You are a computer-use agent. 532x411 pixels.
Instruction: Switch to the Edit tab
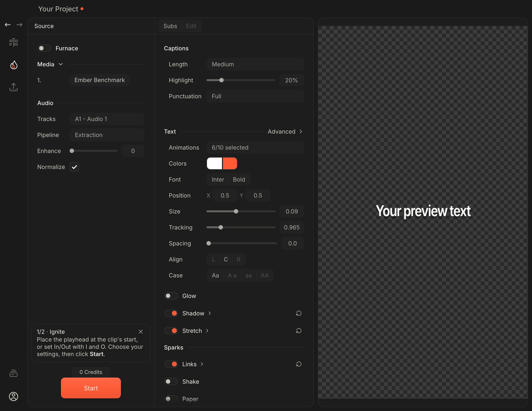coord(191,26)
